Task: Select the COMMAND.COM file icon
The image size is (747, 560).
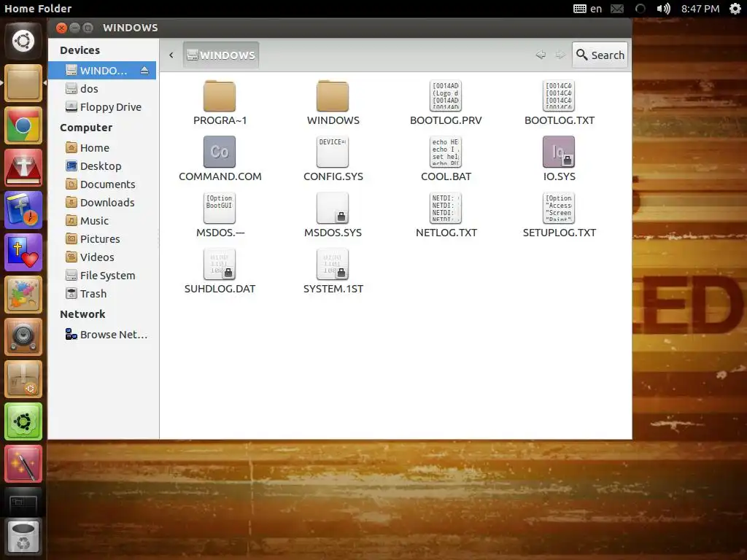Action: click(x=220, y=152)
